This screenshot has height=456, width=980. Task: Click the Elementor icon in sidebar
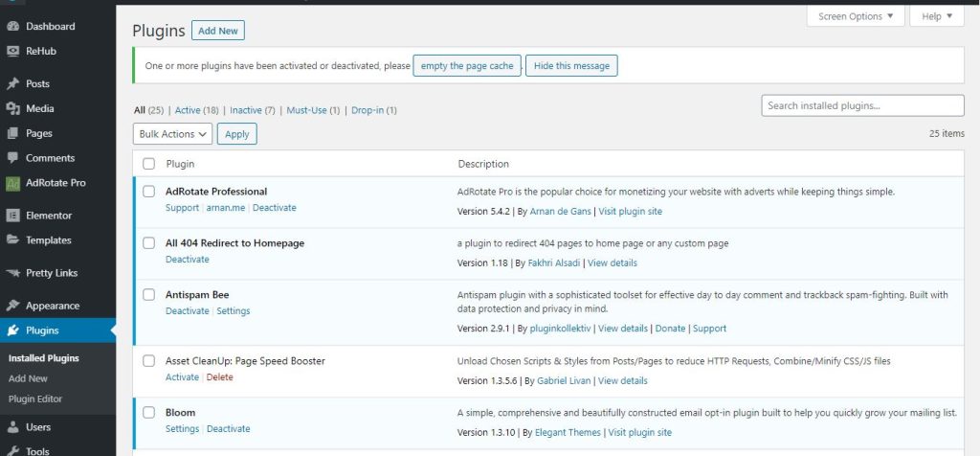pos(12,216)
